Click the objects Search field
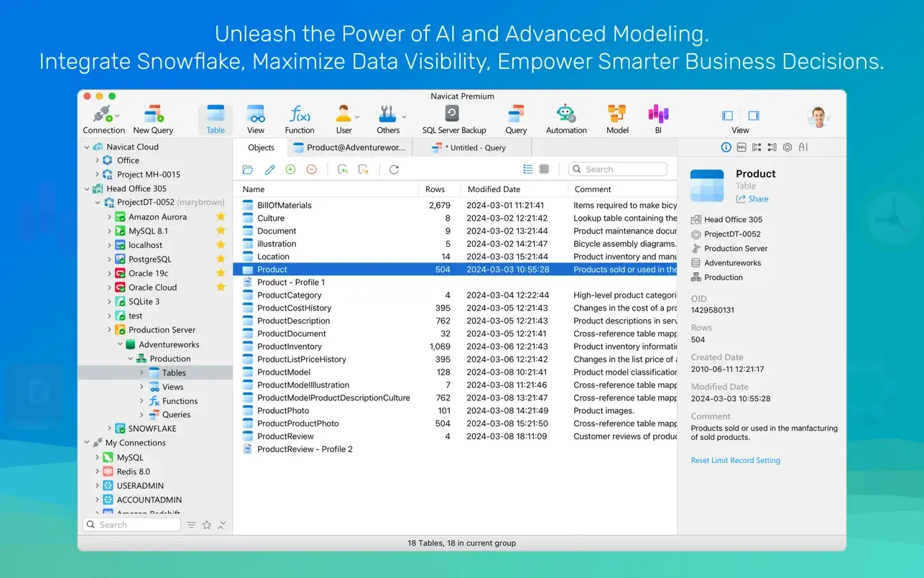924x578 pixels. [618, 169]
